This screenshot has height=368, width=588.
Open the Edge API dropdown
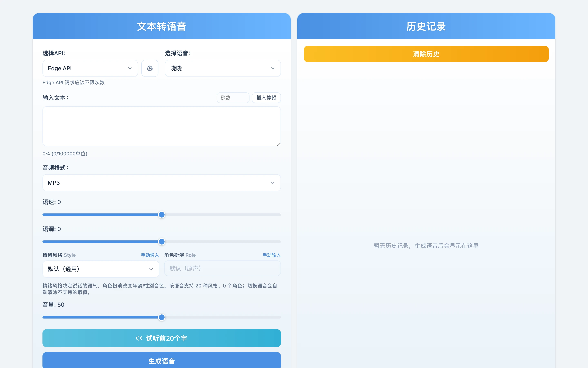pos(90,68)
